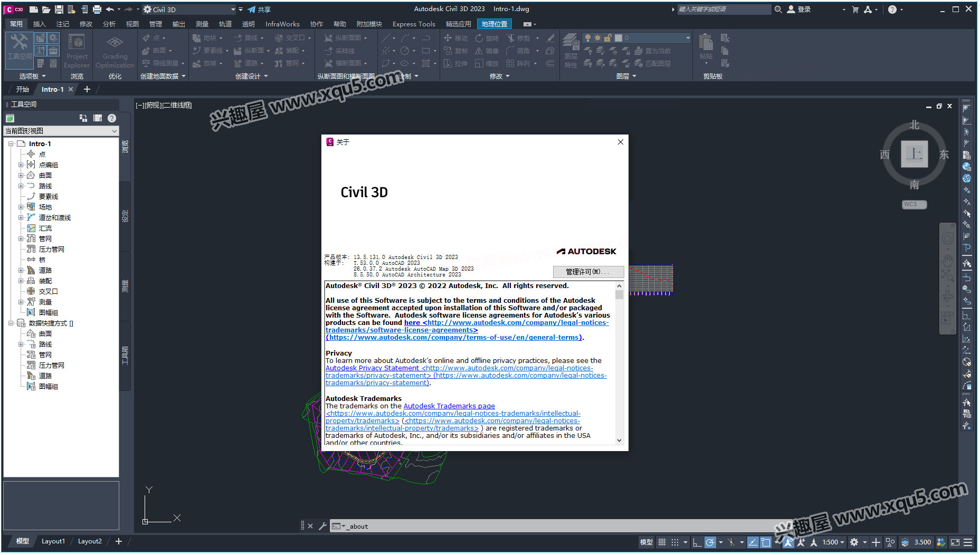Screen dimensions: 980x555
Task: Open the 1:500 annotation scale dropdown
Action: pyautogui.click(x=833, y=542)
